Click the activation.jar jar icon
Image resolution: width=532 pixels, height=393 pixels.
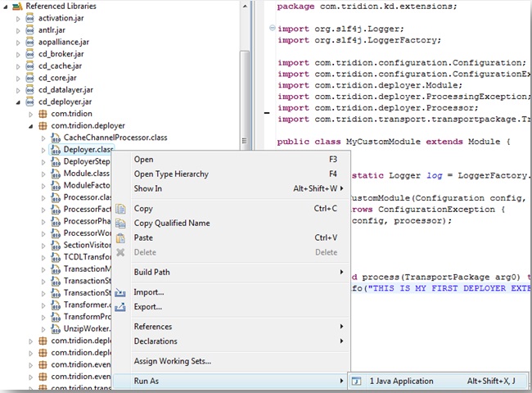(x=30, y=16)
